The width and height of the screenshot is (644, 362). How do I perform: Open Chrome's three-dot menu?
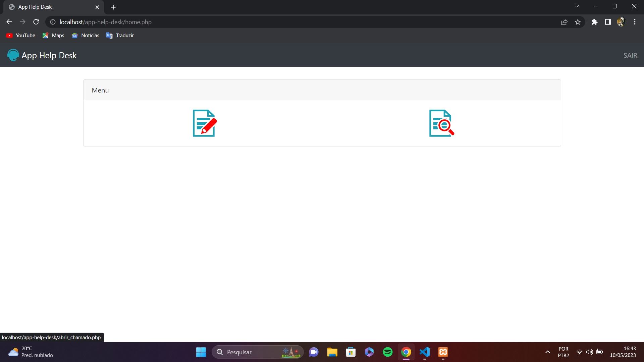(635, 22)
